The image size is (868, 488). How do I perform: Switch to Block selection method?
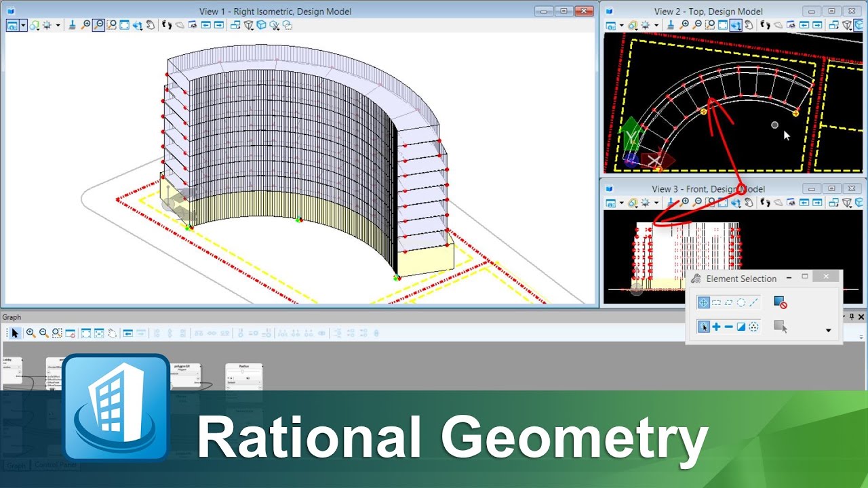[716, 302]
